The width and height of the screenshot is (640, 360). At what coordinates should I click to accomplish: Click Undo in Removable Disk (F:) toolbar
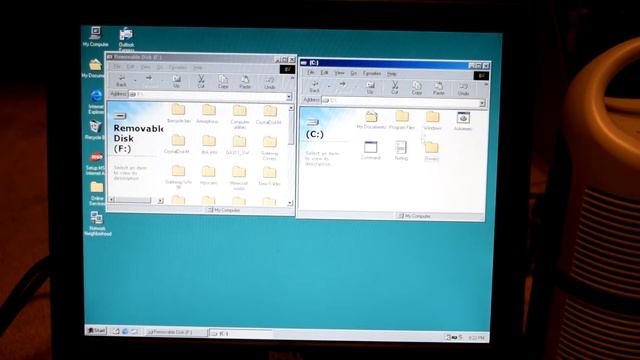click(269, 82)
